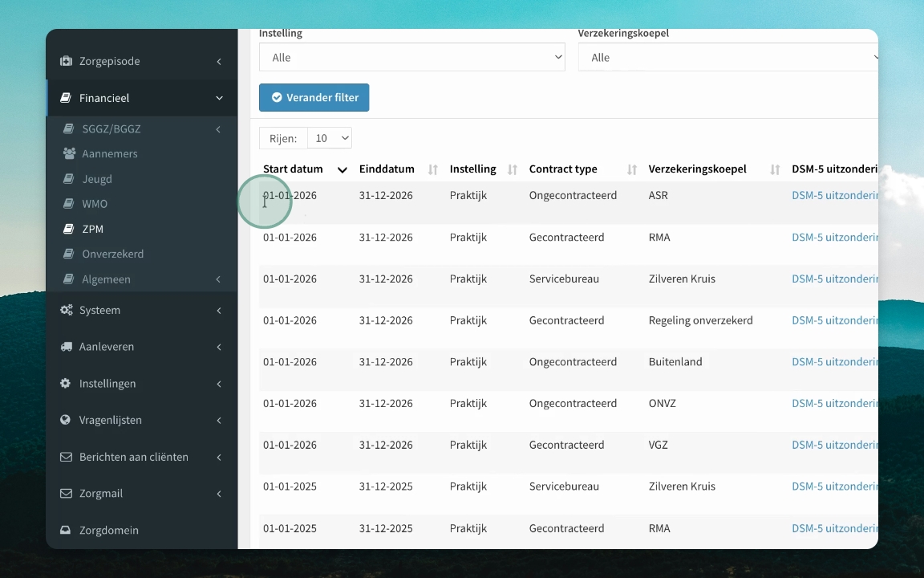Open DSM-5 uitzondering link in VGZ row
Image resolution: width=924 pixels, height=578 pixels.
834,445
